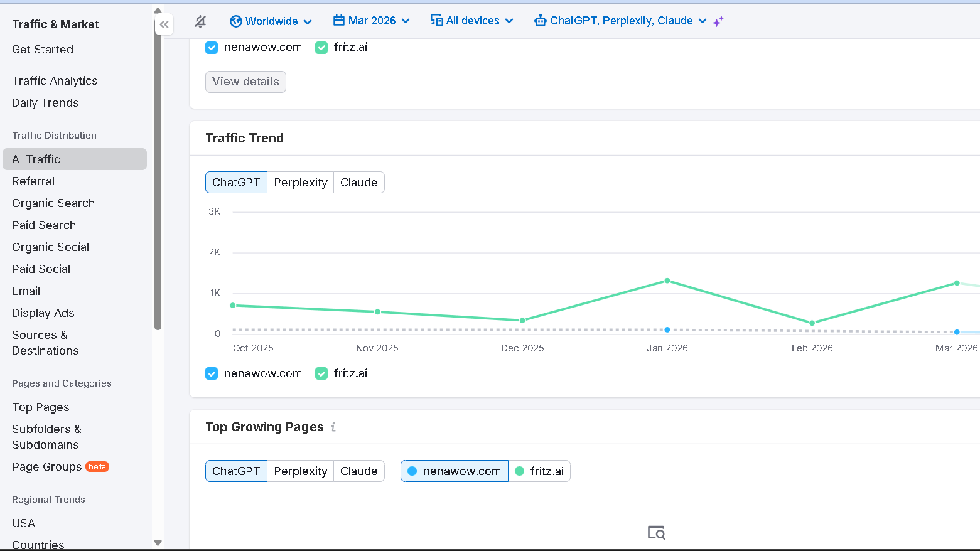
Task: Select fritz.ai in Top Growing Pages
Action: click(x=539, y=471)
